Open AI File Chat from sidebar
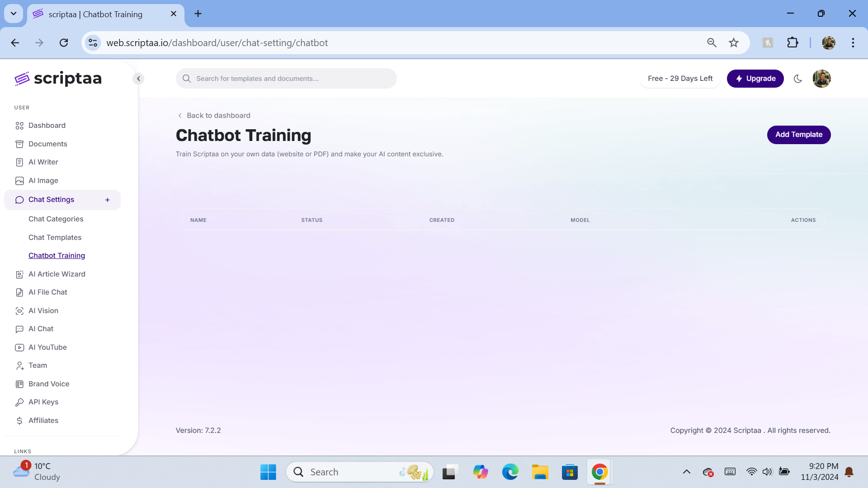The width and height of the screenshot is (868, 488). click(47, 292)
